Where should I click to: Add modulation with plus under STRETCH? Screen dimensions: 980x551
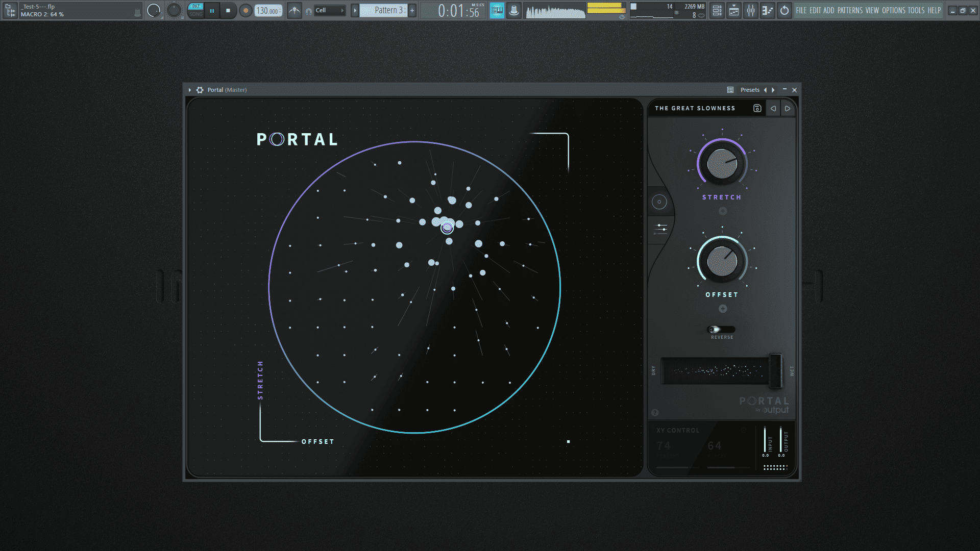(x=723, y=211)
